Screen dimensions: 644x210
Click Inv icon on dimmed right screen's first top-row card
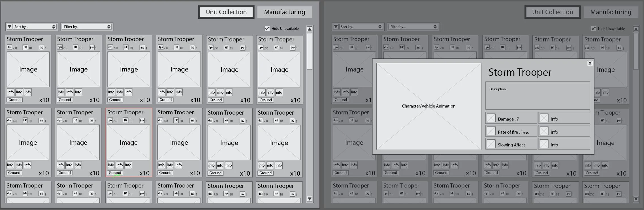(x=368, y=47)
